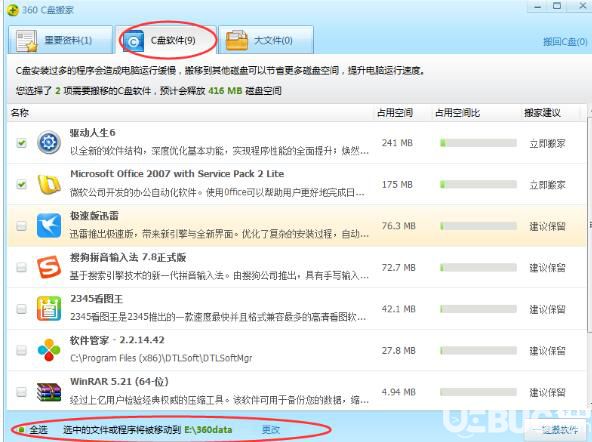Click the 42.1 MB size value
592x442 pixels.
(x=398, y=309)
